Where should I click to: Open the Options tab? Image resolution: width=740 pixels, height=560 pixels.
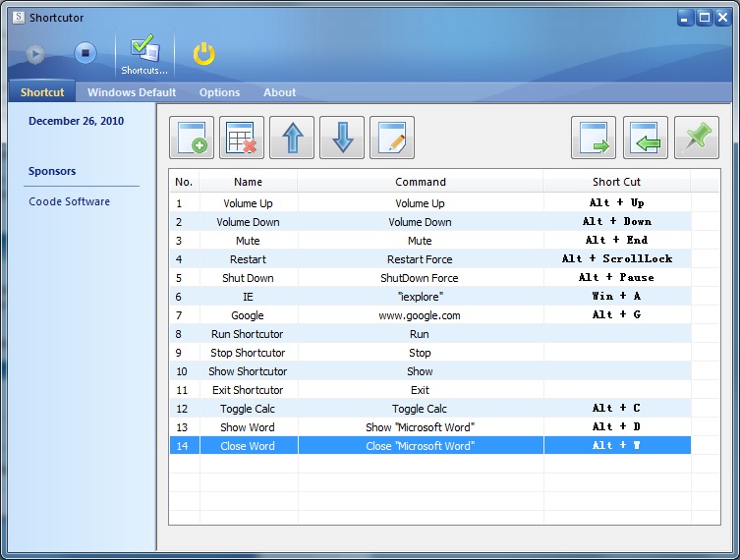219,92
